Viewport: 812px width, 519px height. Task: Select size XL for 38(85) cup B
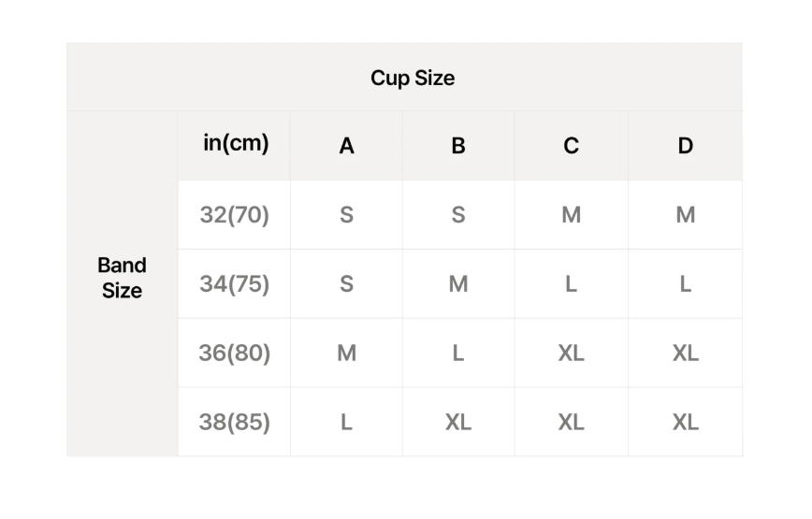(x=458, y=422)
